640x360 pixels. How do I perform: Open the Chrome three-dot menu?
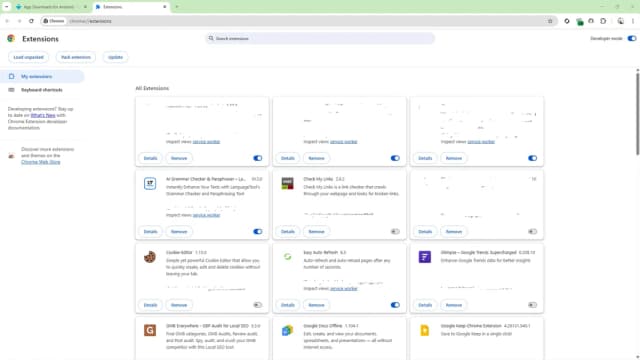click(x=633, y=21)
